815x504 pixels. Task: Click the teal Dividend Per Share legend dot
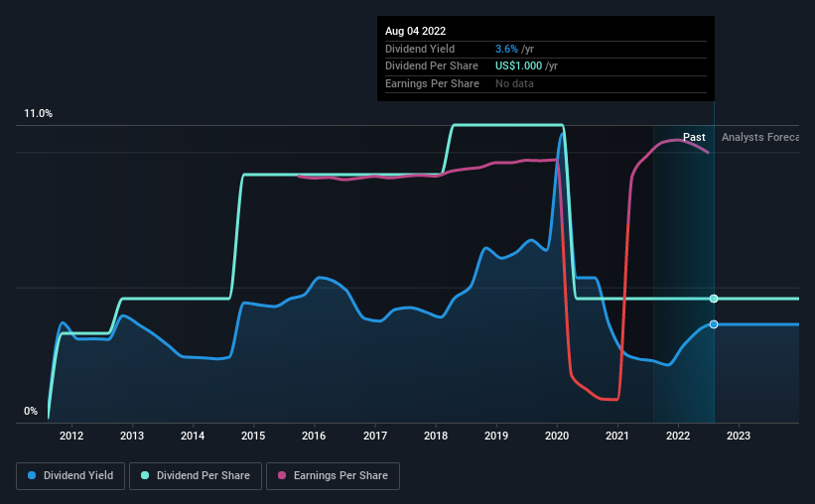[x=145, y=475]
